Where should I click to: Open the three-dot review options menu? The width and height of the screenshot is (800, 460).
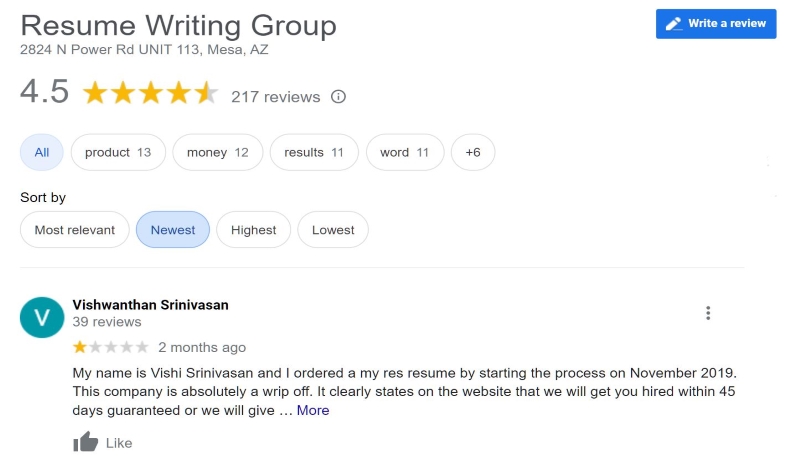[x=708, y=313]
